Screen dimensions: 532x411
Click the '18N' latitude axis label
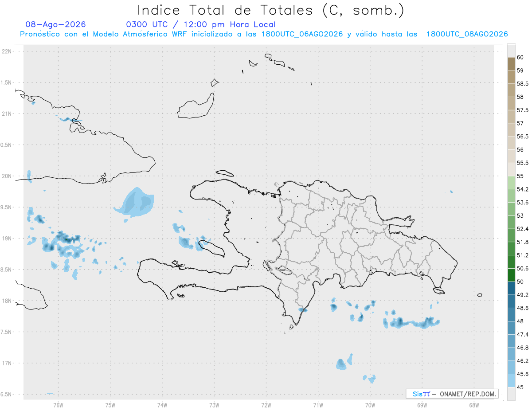8,301
